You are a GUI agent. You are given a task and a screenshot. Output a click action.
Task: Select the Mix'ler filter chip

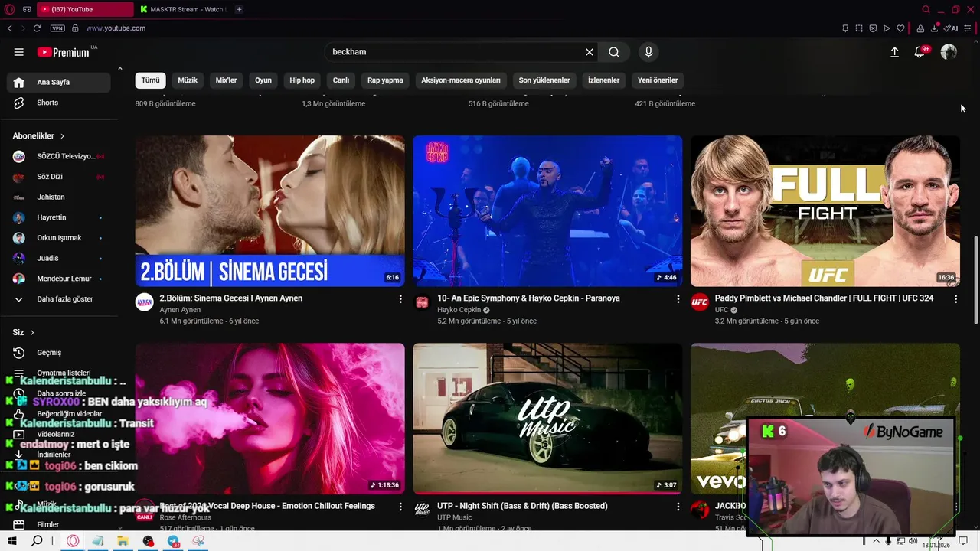227,80
